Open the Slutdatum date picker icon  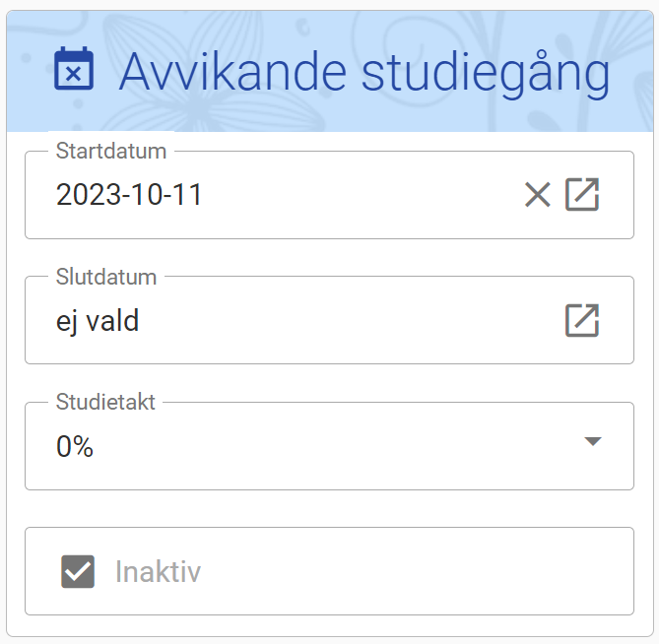coord(582,320)
